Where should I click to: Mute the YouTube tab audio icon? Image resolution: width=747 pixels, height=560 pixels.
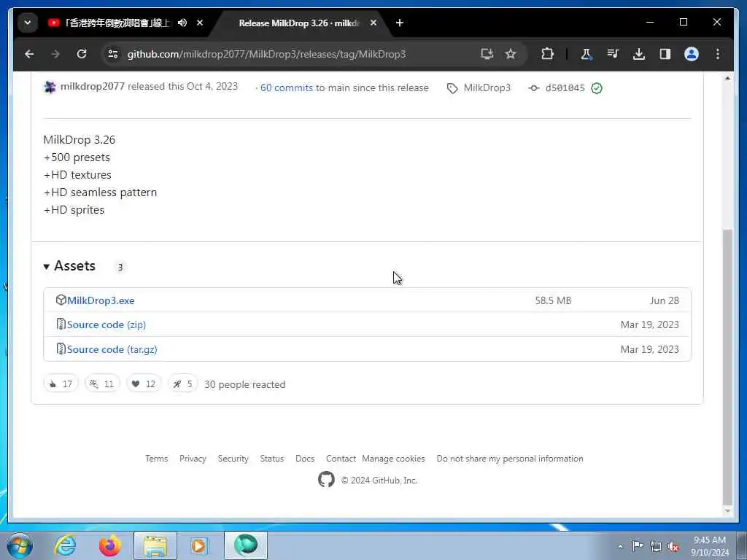tap(182, 23)
